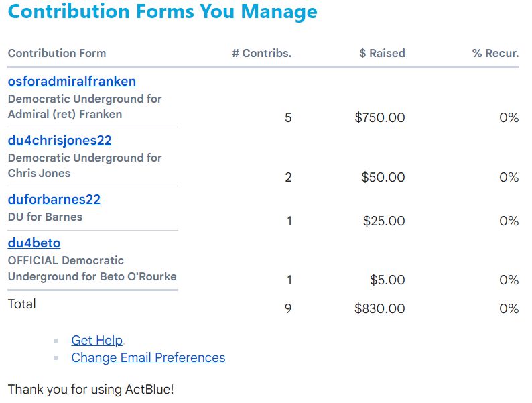The width and height of the screenshot is (532, 403).
Task: Click the $50.00 raised amount for Chris Jones
Action: click(x=383, y=178)
